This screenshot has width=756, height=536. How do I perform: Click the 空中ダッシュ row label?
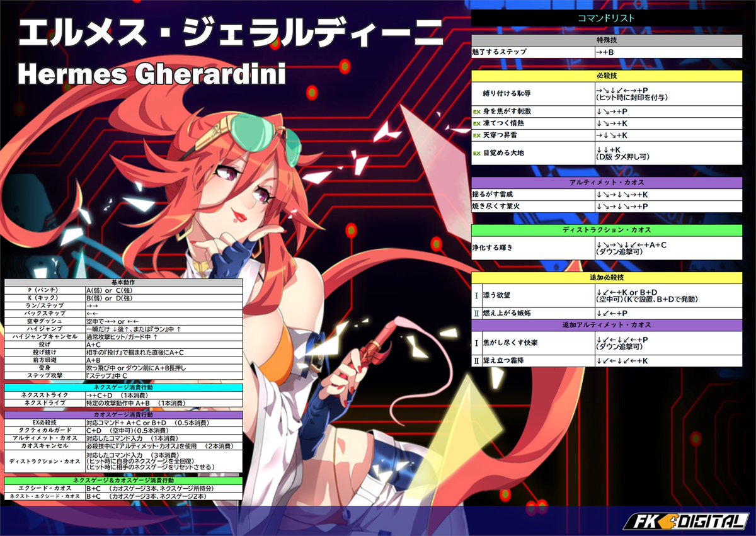[x=44, y=321]
